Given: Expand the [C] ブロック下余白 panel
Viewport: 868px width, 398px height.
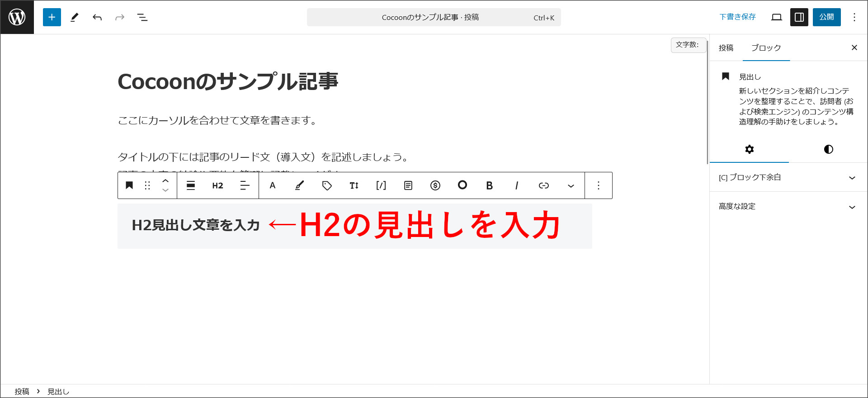Looking at the screenshot, I should [788, 177].
